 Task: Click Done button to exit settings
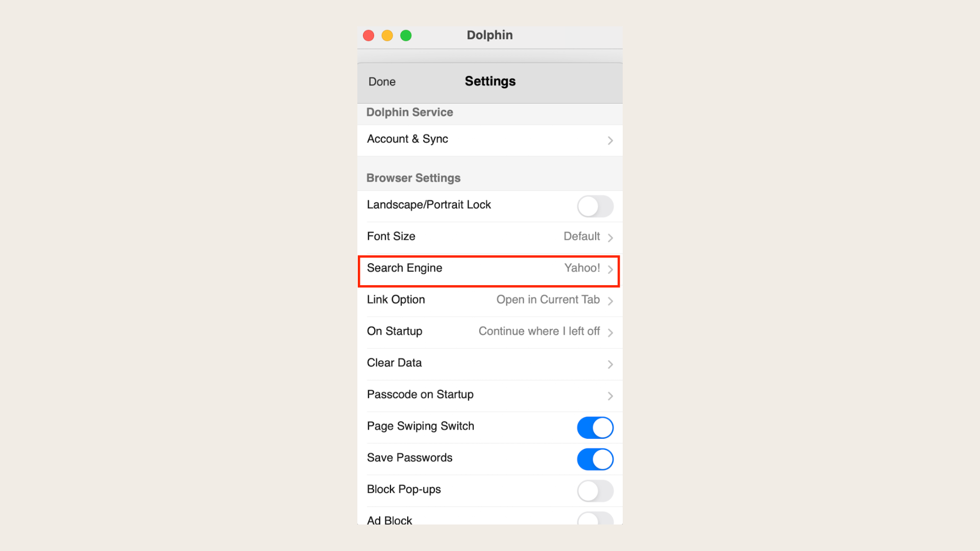(383, 81)
